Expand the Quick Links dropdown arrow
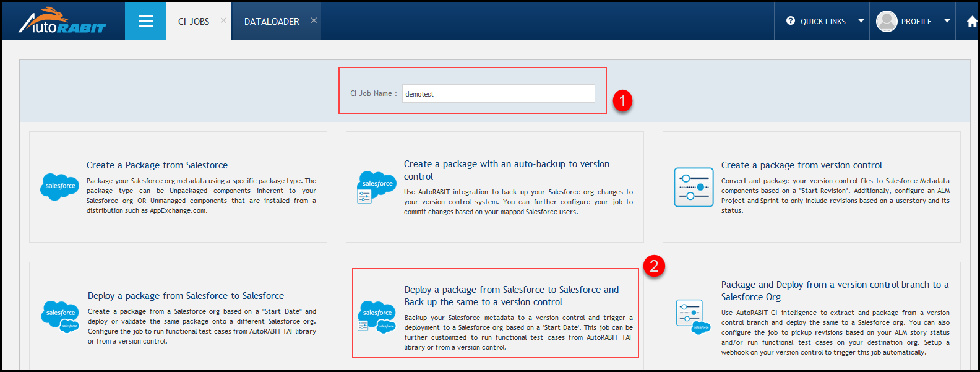 (861, 20)
